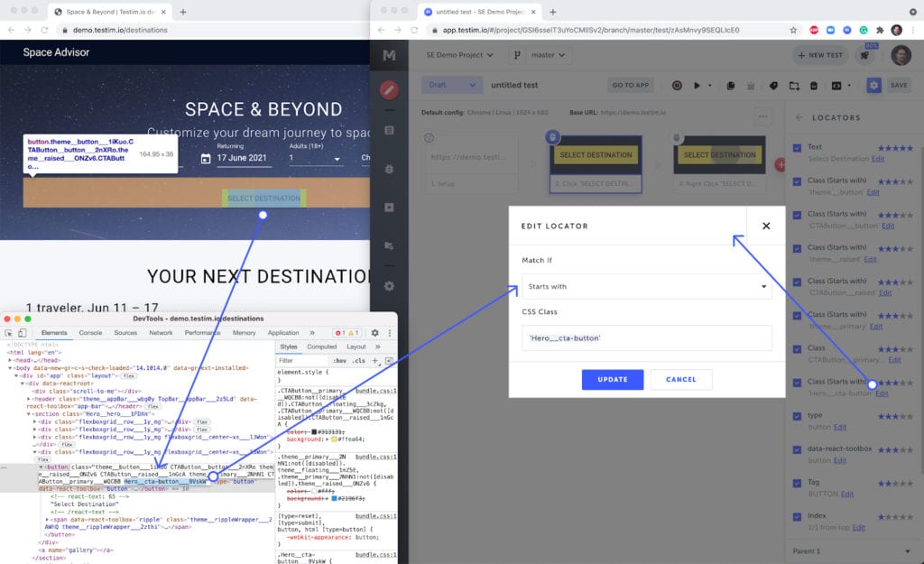Click the bookmark star in the Testim address bar
924x564 pixels.
click(793, 30)
